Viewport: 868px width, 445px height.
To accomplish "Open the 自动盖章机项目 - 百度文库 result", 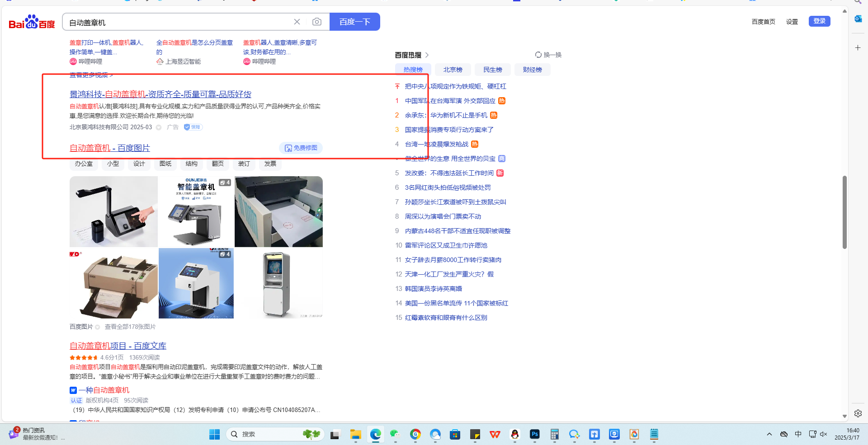I will pyautogui.click(x=118, y=346).
